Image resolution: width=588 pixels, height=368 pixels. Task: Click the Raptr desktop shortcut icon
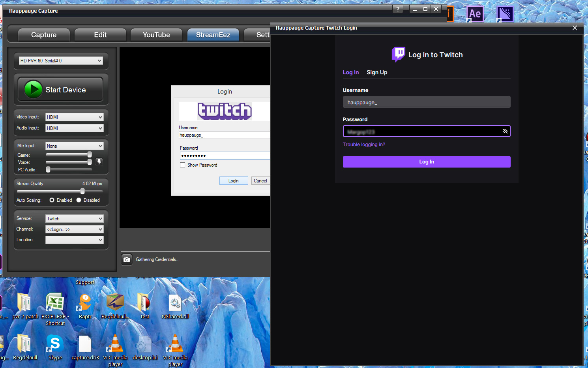point(85,303)
